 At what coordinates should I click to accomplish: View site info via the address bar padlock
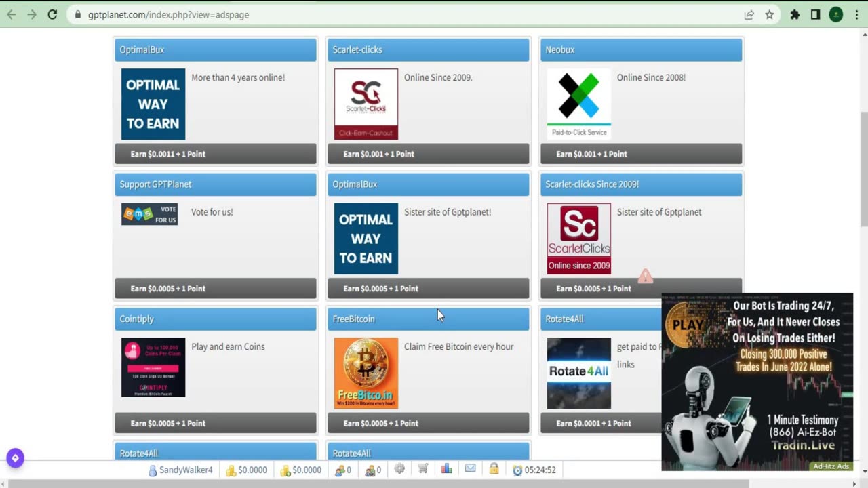[79, 15]
